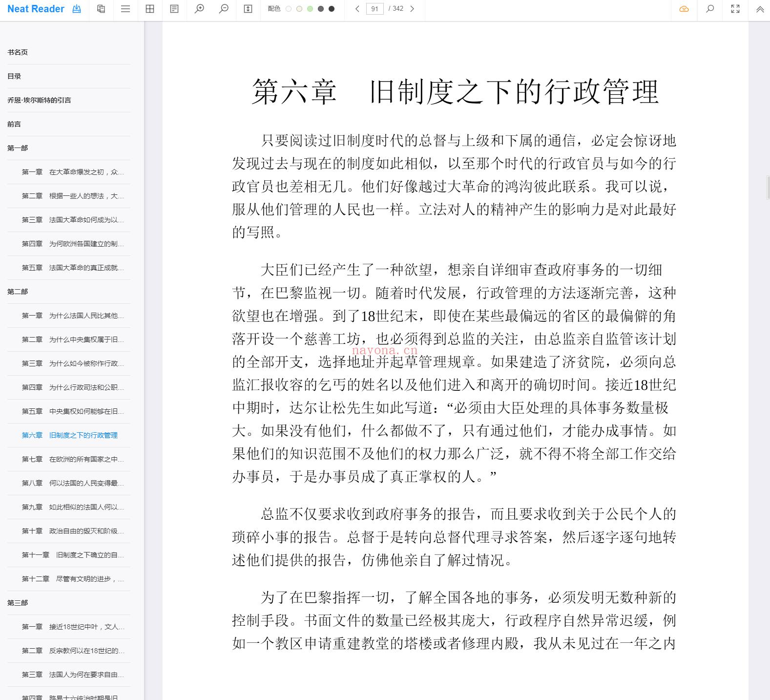Screen dimensions: 770x700
Task: Toggle the table of contents list icon
Action: tap(125, 9)
